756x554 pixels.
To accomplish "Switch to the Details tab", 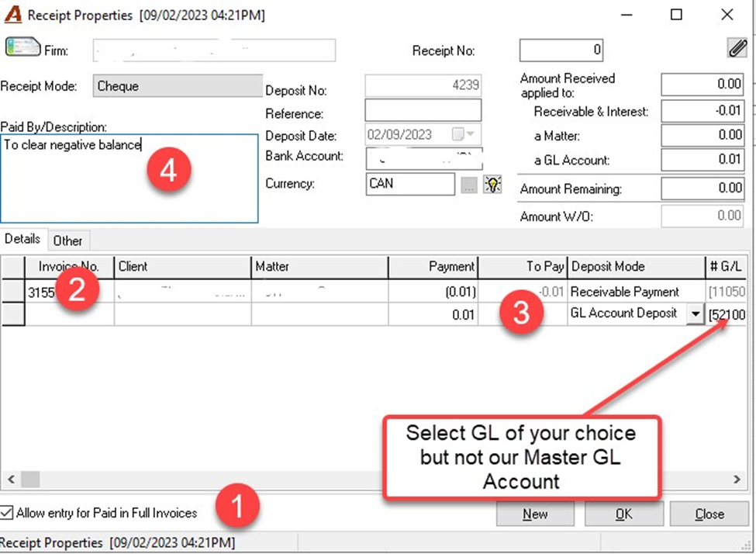I will coord(22,239).
